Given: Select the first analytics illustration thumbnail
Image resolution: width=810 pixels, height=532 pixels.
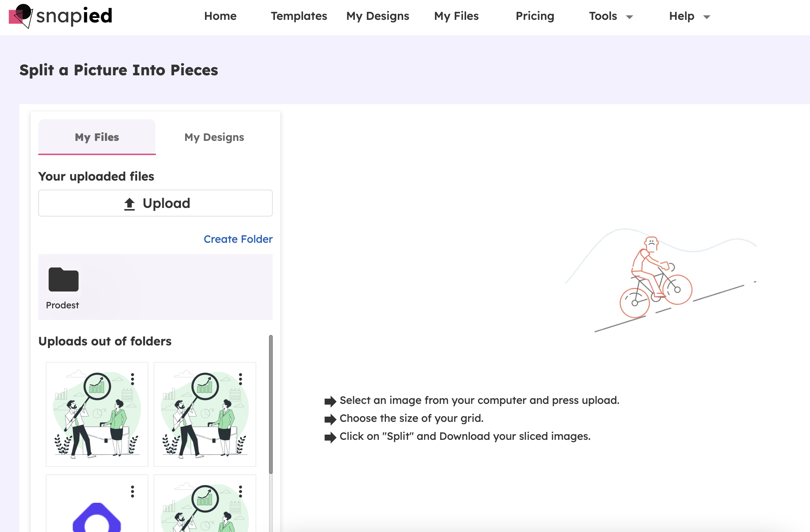Looking at the screenshot, I should pos(97,414).
